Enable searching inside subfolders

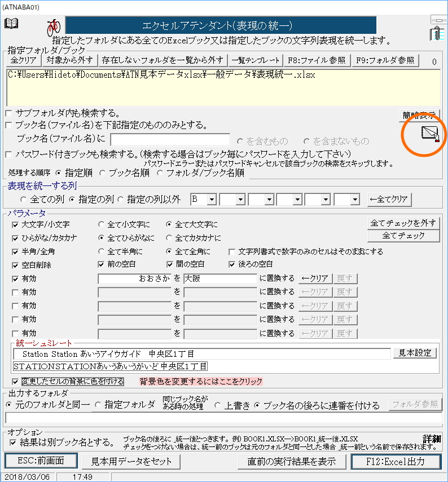point(8,113)
